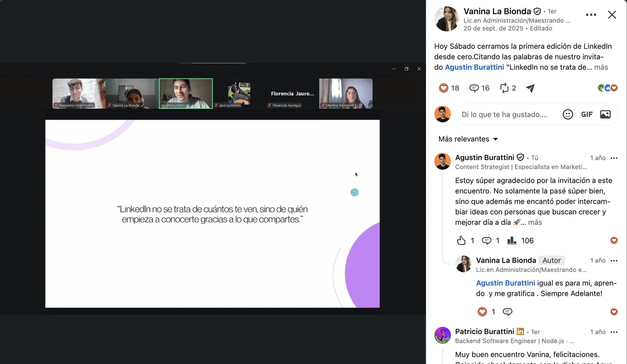The height and width of the screenshot is (364, 627).
Task: Expand post text with "más" link
Action: [x=601, y=67]
